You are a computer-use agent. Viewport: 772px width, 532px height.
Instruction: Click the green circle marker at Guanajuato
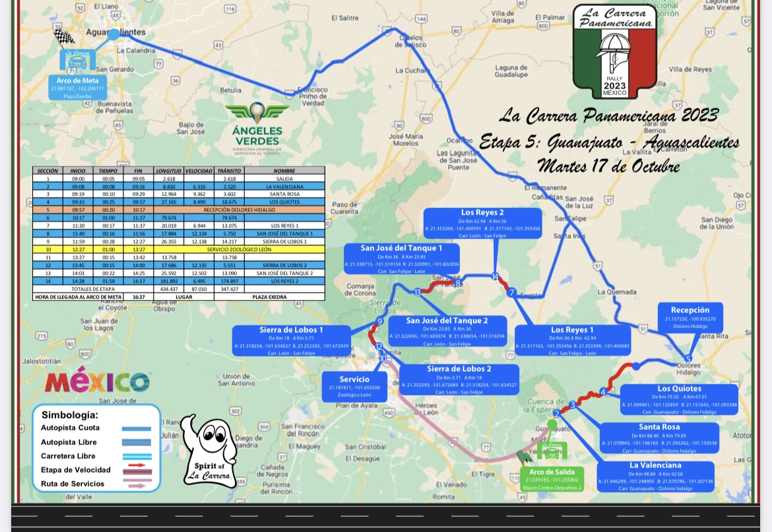tap(552, 424)
